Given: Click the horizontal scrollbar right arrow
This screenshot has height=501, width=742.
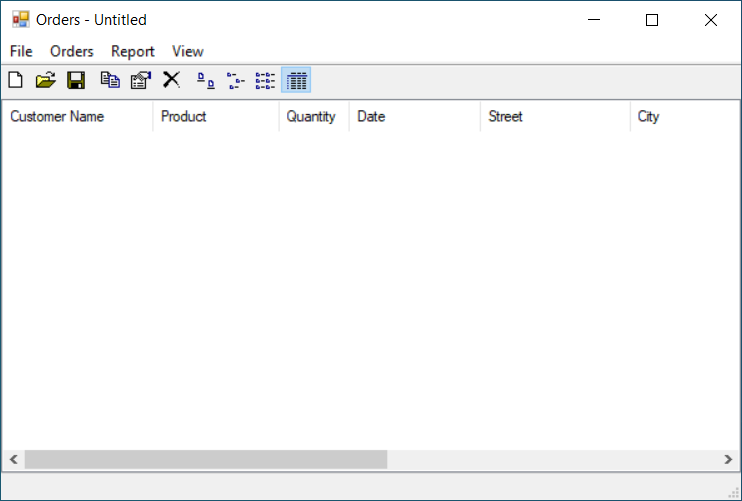Looking at the screenshot, I should (x=728, y=459).
